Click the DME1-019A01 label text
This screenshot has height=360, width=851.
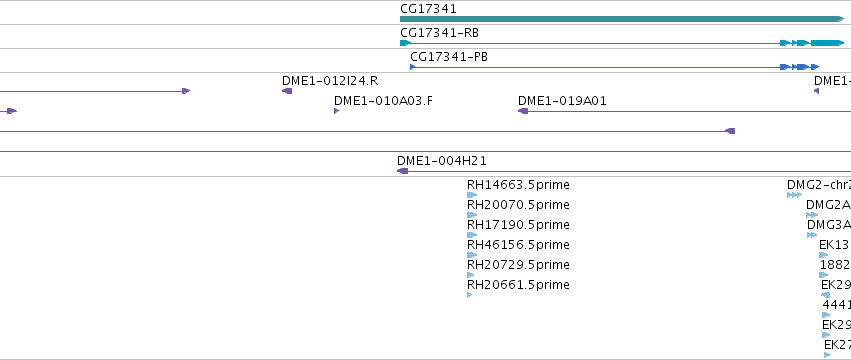562,101
